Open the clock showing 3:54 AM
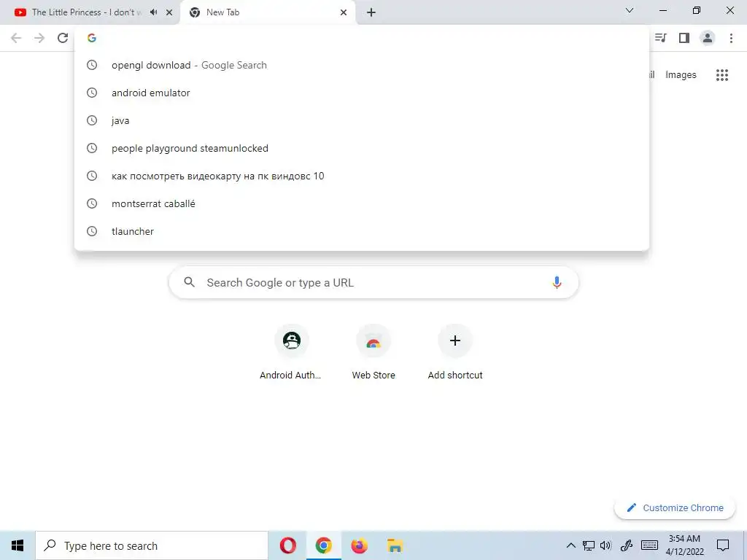This screenshot has height=560, width=747. pos(684,545)
